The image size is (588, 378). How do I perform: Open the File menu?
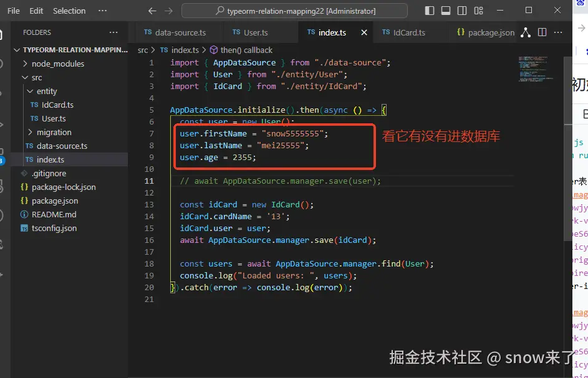14,11
